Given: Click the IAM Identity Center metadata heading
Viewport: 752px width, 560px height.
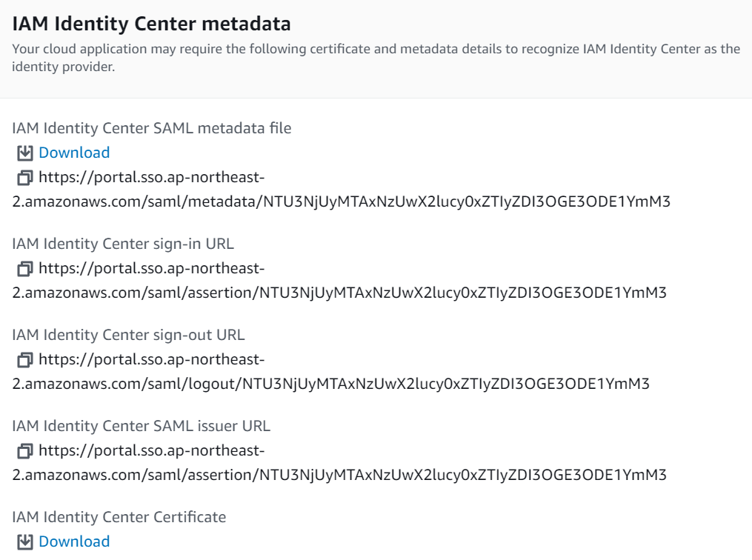Looking at the screenshot, I should tap(151, 24).
